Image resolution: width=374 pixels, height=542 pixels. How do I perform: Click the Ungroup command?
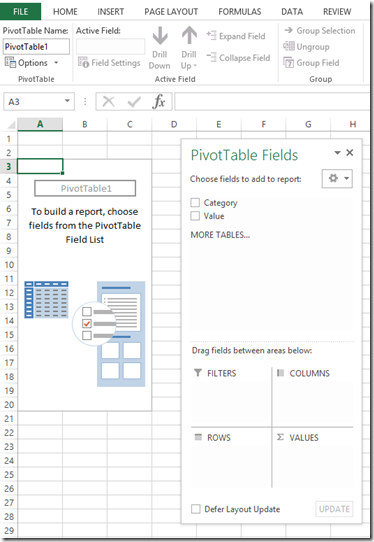click(306, 47)
